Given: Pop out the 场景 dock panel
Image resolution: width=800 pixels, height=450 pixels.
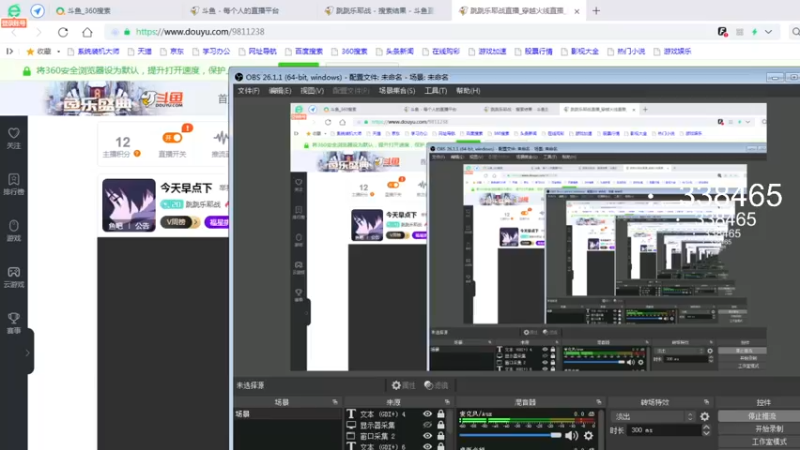Looking at the screenshot, I should click(x=335, y=402).
